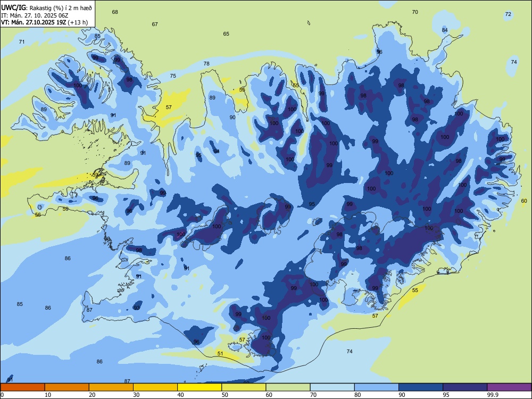The height and width of the screenshot is (399, 532).
Task: Pick the 20–30 legend color block
Action: [111, 387]
